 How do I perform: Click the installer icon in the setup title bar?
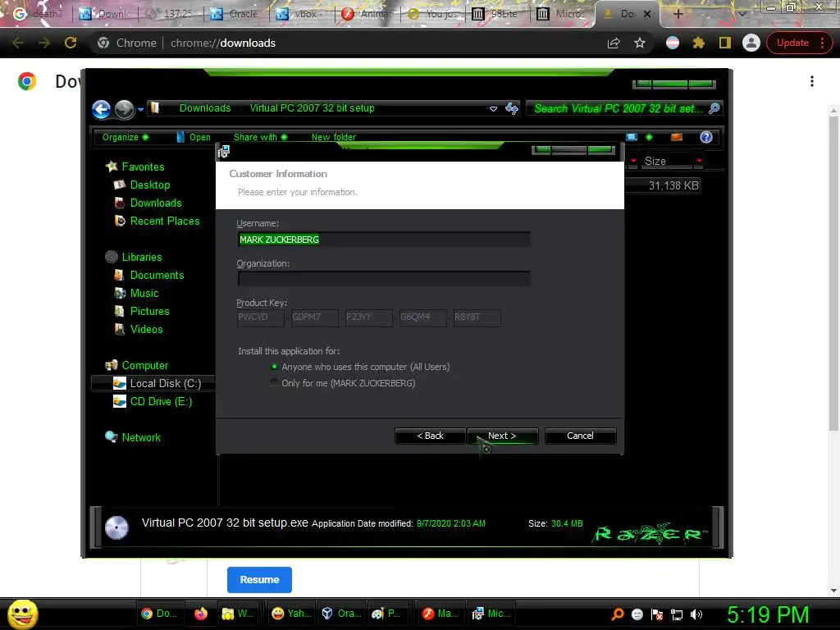pyautogui.click(x=224, y=152)
